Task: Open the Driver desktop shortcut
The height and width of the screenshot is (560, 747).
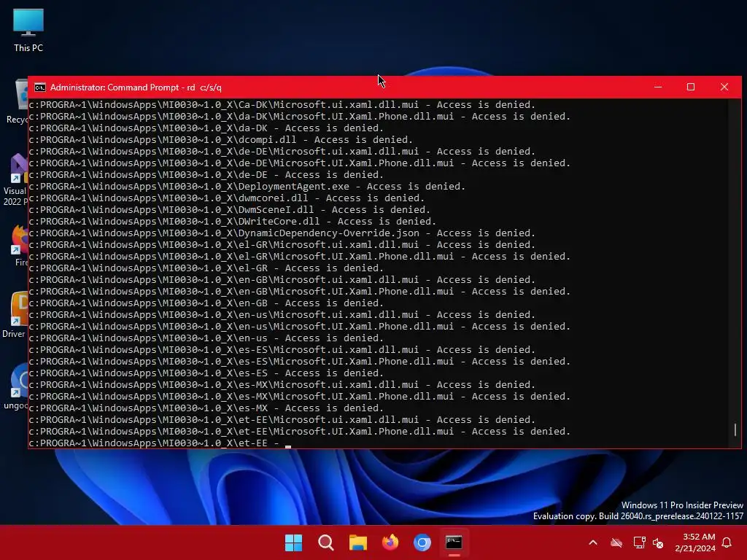Action: point(15,314)
